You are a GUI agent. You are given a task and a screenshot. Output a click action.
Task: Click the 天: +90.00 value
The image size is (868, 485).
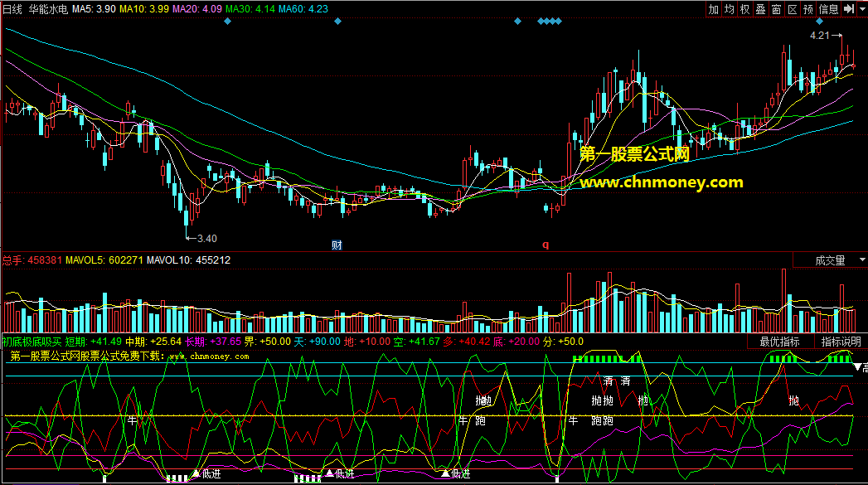click(x=318, y=342)
